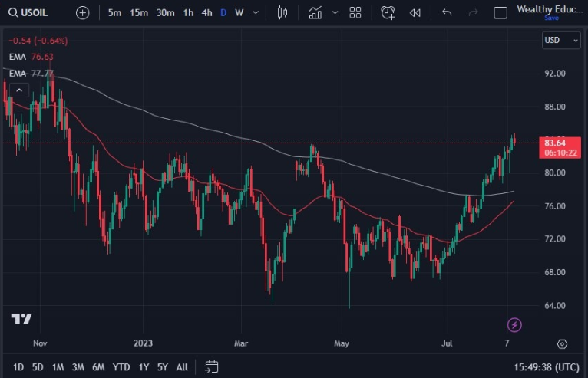Open the go to date calendar icon
The width and height of the screenshot is (588, 378).
click(213, 366)
